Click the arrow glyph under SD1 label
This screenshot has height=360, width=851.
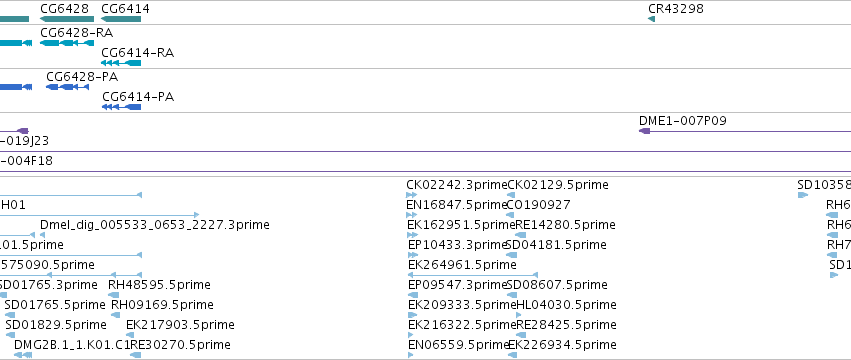point(834,275)
